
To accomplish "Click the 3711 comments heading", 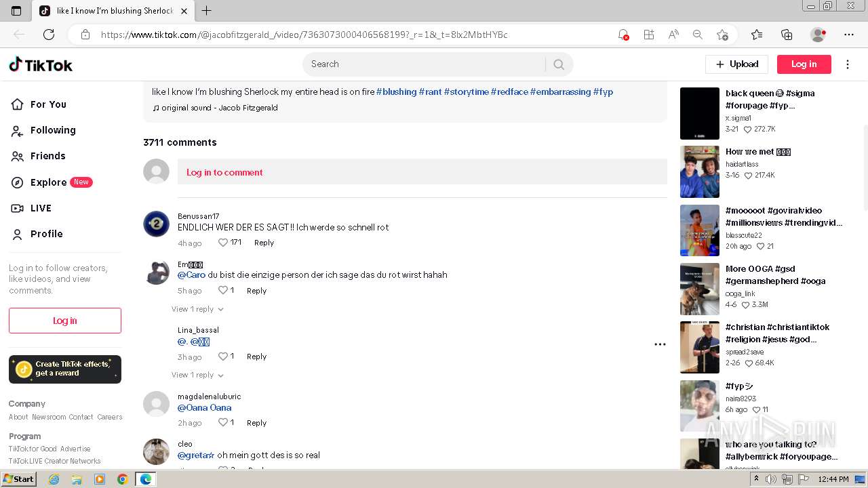I will (x=180, y=142).
